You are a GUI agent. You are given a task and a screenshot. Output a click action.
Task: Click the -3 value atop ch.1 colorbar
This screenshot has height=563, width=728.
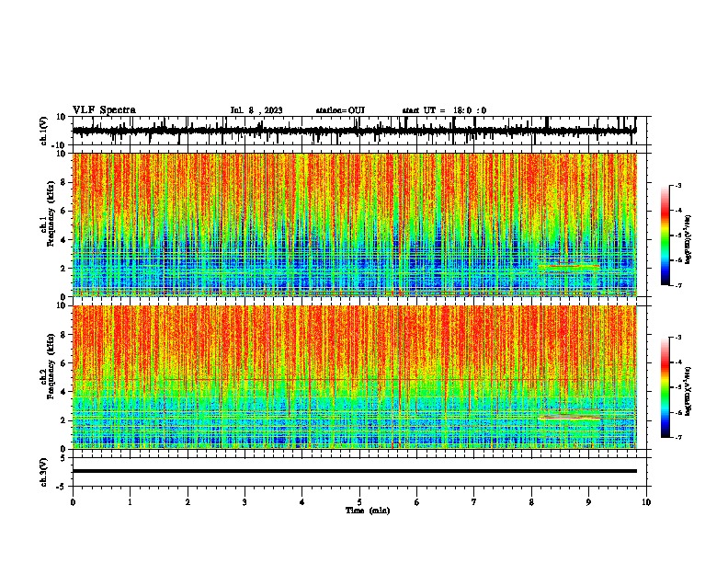coord(678,185)
